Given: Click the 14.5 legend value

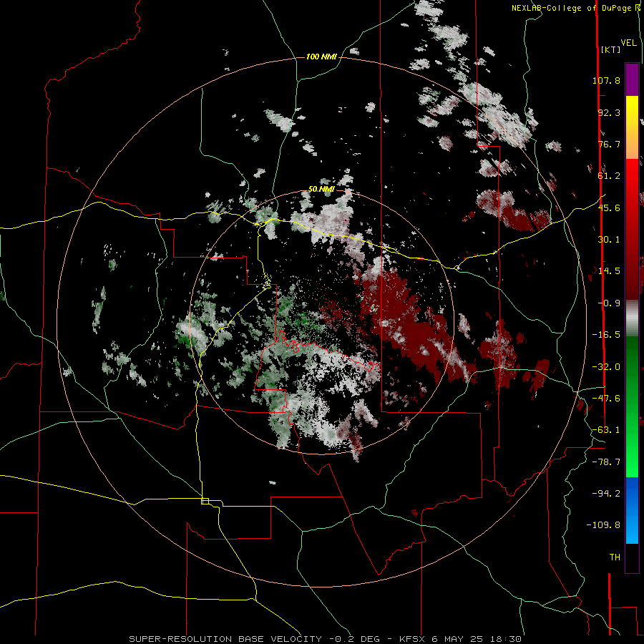Looking at the screenshot, I should 609,271.
